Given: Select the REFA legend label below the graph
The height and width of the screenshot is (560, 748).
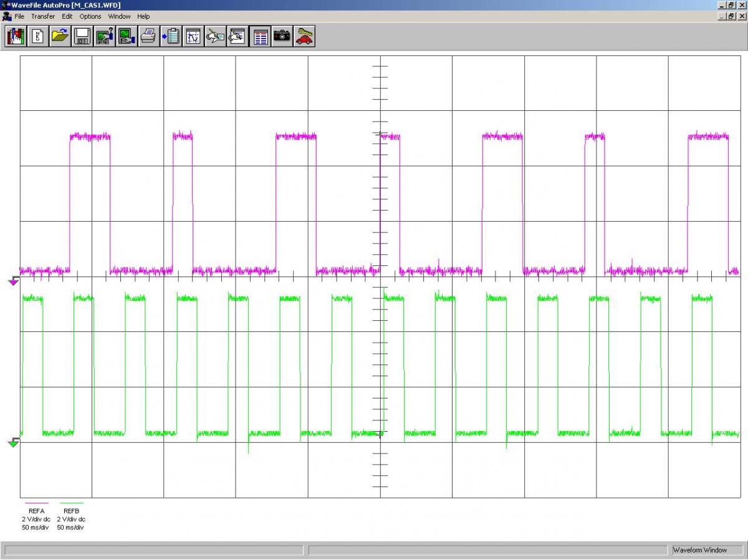Looking at the screenshot, I should [x=36, y=511].
